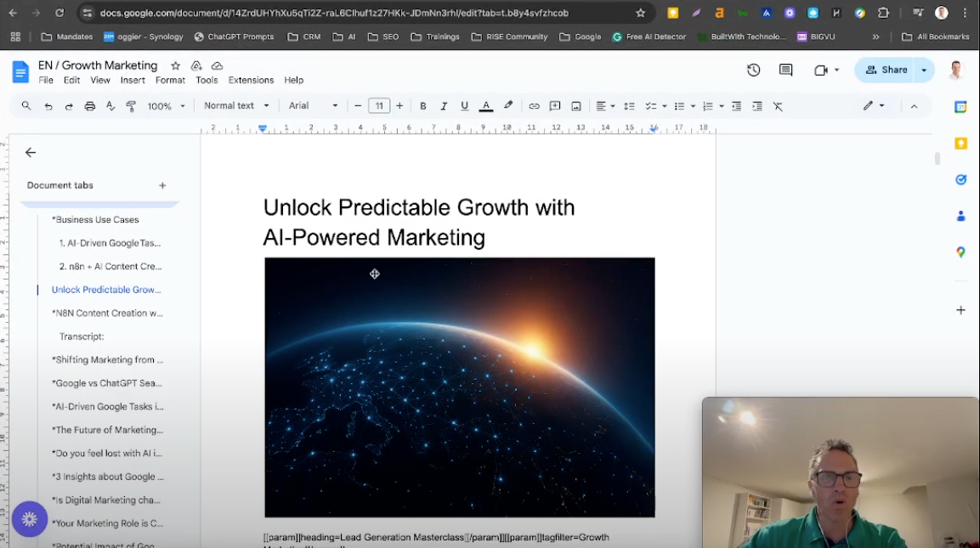Close the document tabs panel with back arrow

[x=30, y=152]
